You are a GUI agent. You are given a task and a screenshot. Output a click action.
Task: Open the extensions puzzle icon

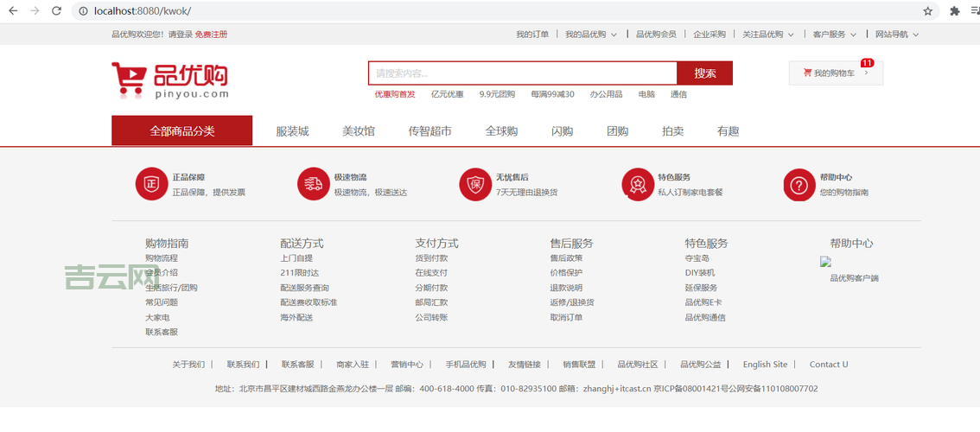click(954, 10)
